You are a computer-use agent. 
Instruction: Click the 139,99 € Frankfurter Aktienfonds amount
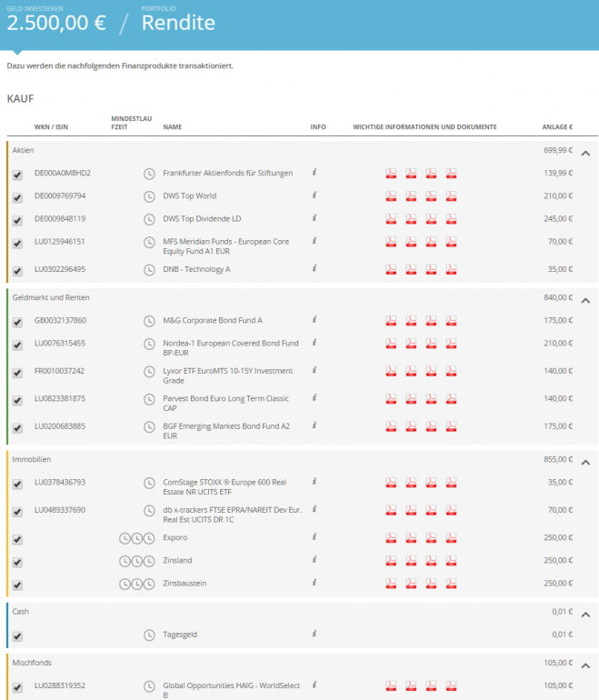[x=558, y=173]
